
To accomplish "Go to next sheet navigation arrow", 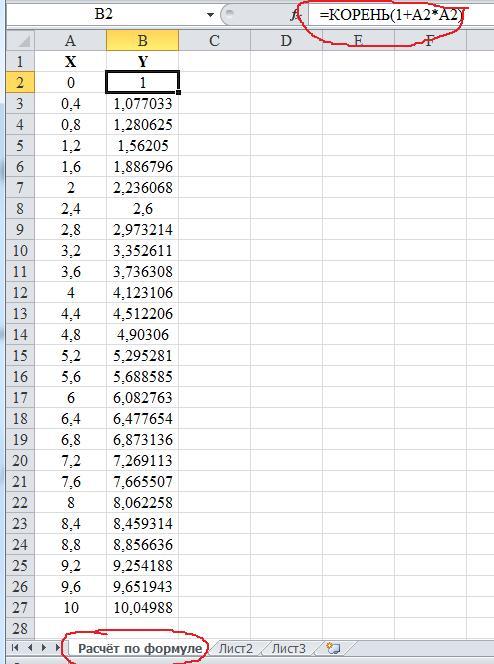I will tap(44, 647).
